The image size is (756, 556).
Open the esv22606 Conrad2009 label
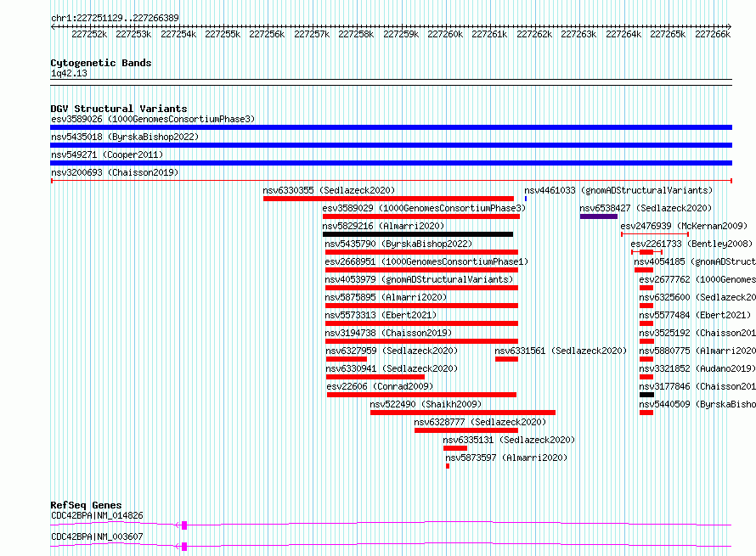coord(380,386)
